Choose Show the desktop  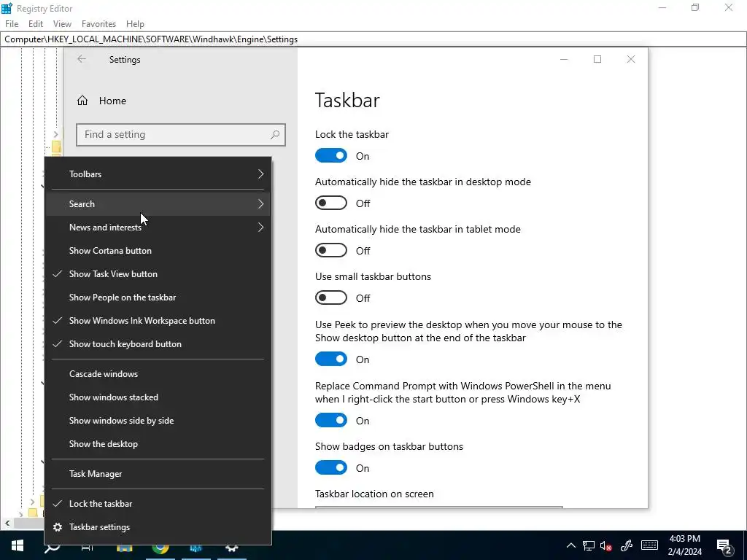(158, 444)
